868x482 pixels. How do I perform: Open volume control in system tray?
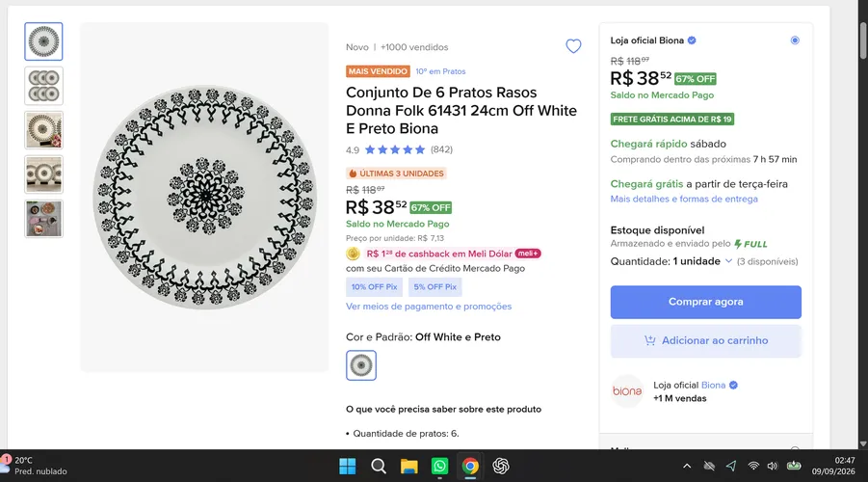773,466
